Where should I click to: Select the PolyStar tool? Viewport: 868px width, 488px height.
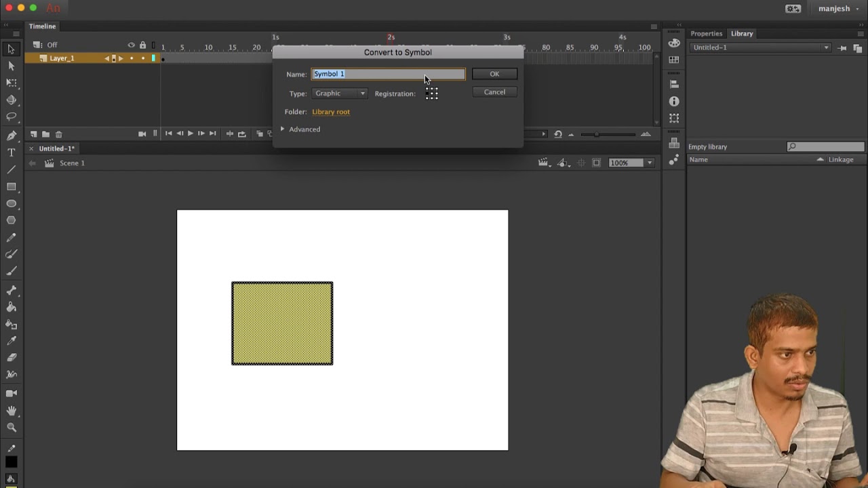click(x=12, y=220)
